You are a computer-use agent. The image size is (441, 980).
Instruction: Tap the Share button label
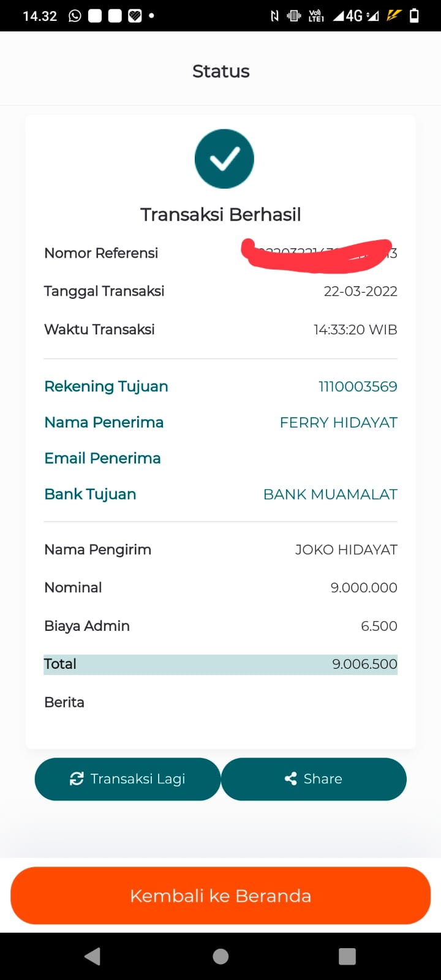click(x=323, y=778)
